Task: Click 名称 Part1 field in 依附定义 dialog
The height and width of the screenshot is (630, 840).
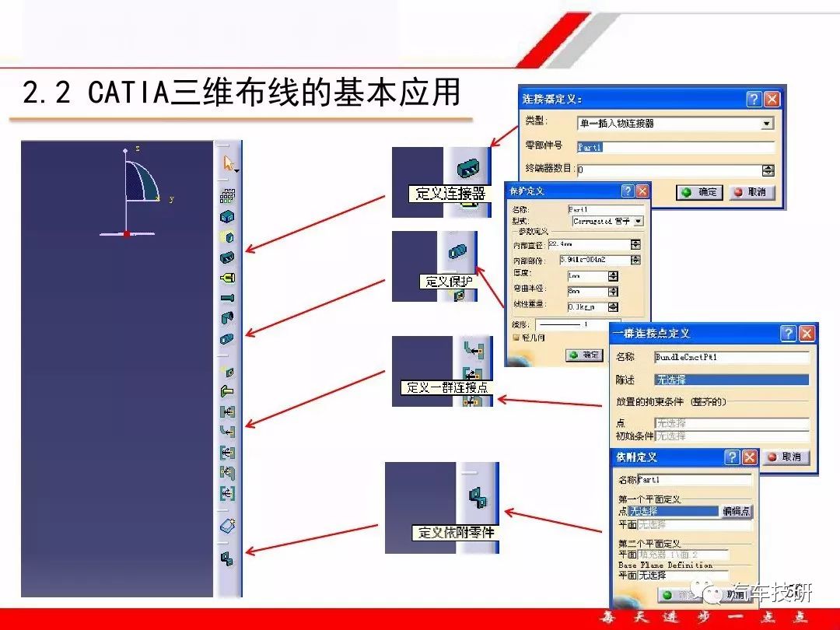Action: [x=695, y=480]
